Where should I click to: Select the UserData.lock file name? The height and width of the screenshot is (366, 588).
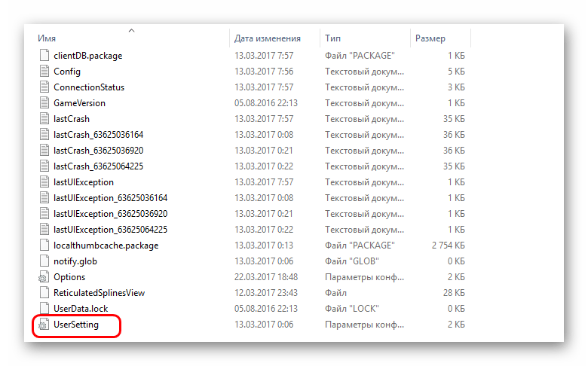(x=81, y=309)
